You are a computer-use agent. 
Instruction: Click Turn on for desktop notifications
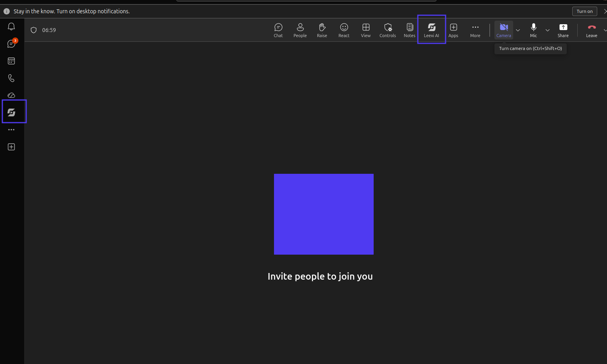click(x=585, y=11)
